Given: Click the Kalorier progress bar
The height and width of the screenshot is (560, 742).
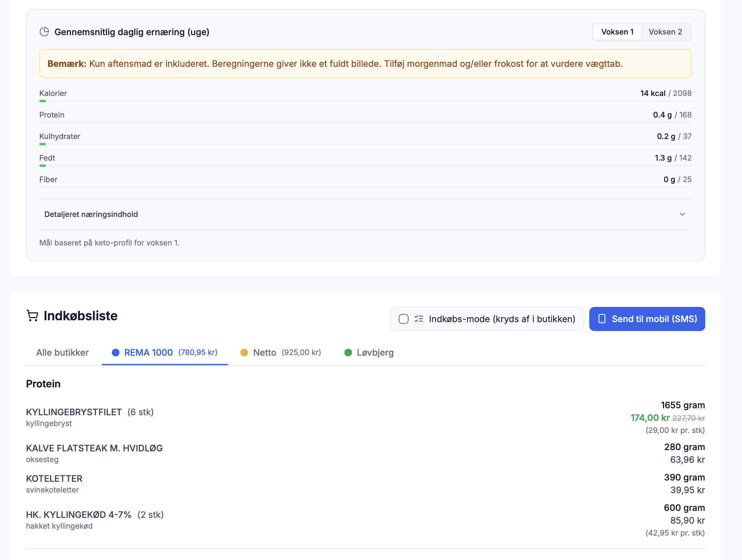Looking at the screenshot, I should pyautogui.click(x=365, y=101).
